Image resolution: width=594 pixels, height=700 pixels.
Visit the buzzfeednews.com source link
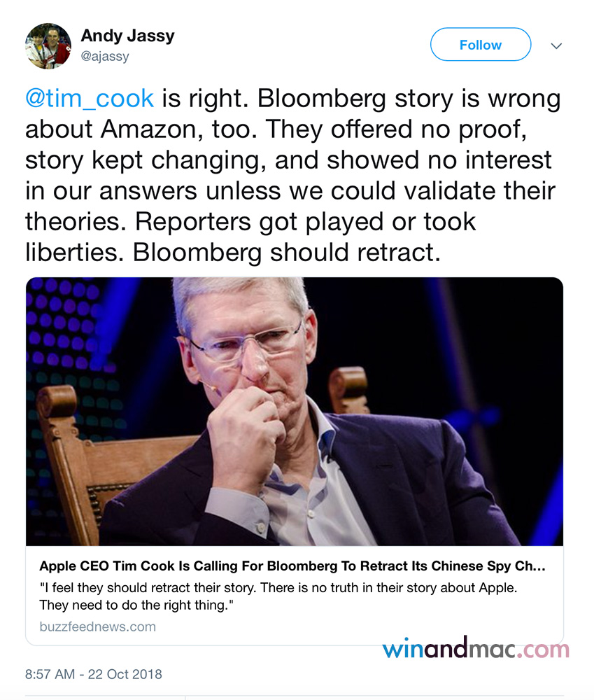(x=97, y=626)
